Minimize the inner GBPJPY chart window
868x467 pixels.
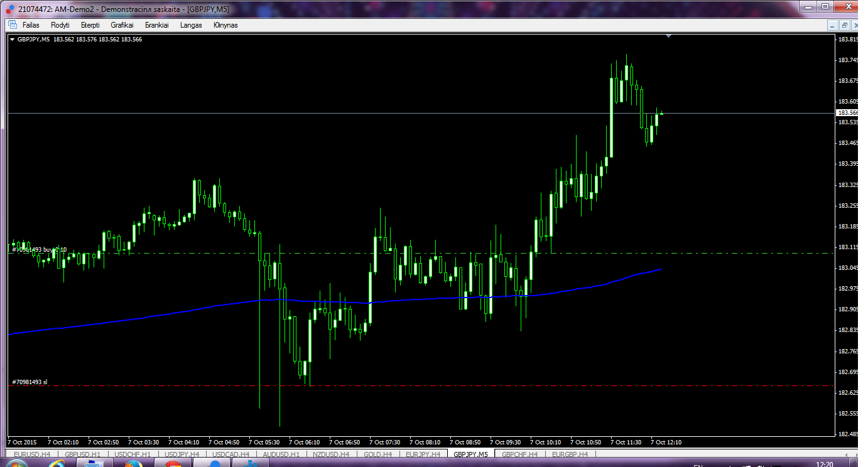click(833, 25)
